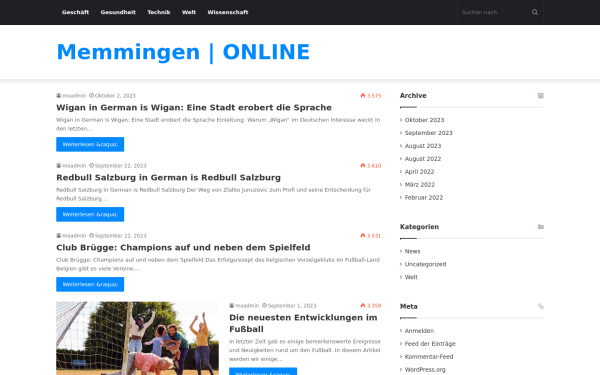The width and height of the screenshot is (600, 375).
Task: Open the Gesundheit menu item
Action: click(118, 12)
